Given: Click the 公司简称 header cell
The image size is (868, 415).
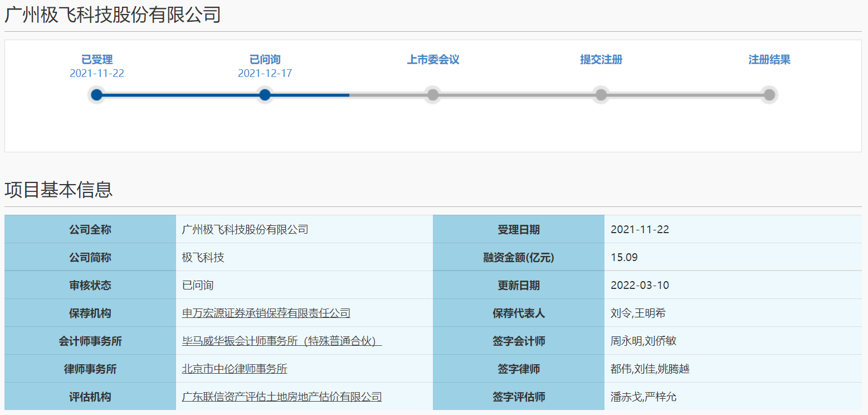Looking at the screenshot, I should point(90,257).
